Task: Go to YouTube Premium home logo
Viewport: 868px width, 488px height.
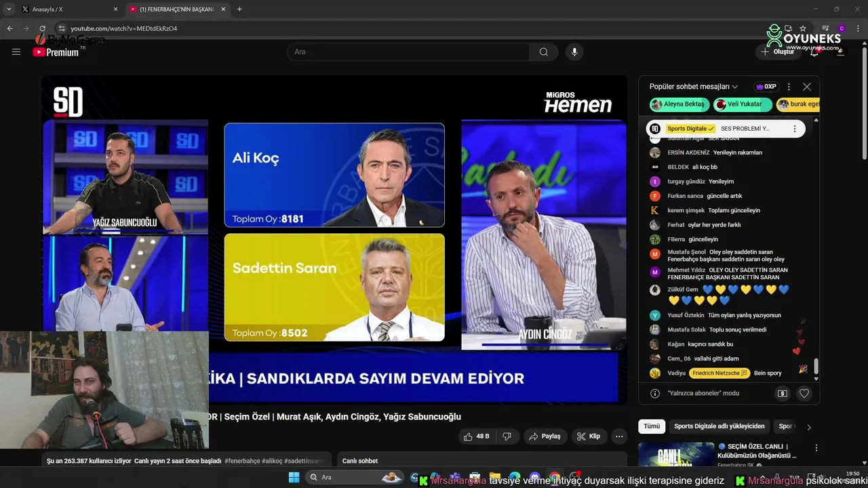Action: (56, 52)
